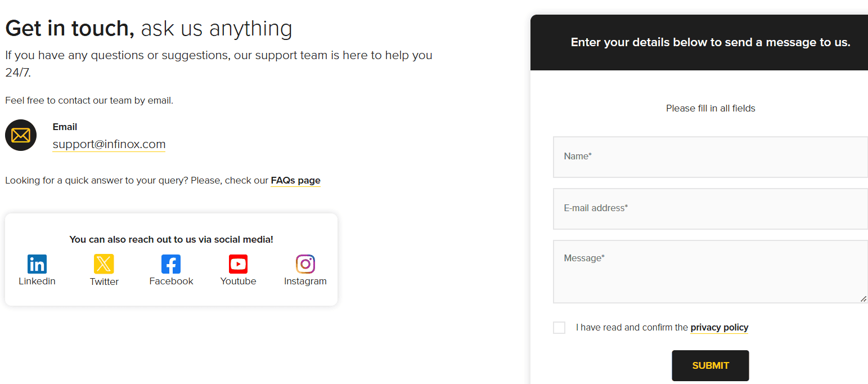The width and height of the screenshot is (868, 384).
Task: Click the Message box resize handle
Action: click(x=864, y=299)
